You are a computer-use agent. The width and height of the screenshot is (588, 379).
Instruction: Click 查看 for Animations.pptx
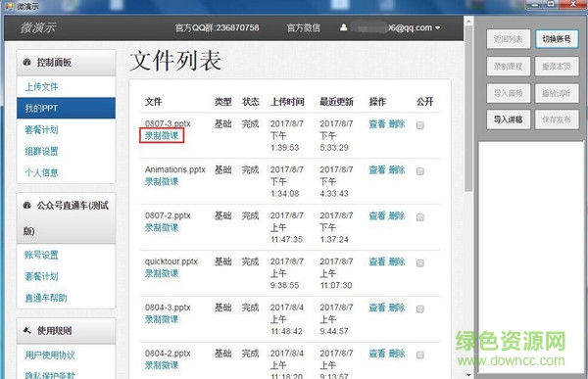[377, 169]
